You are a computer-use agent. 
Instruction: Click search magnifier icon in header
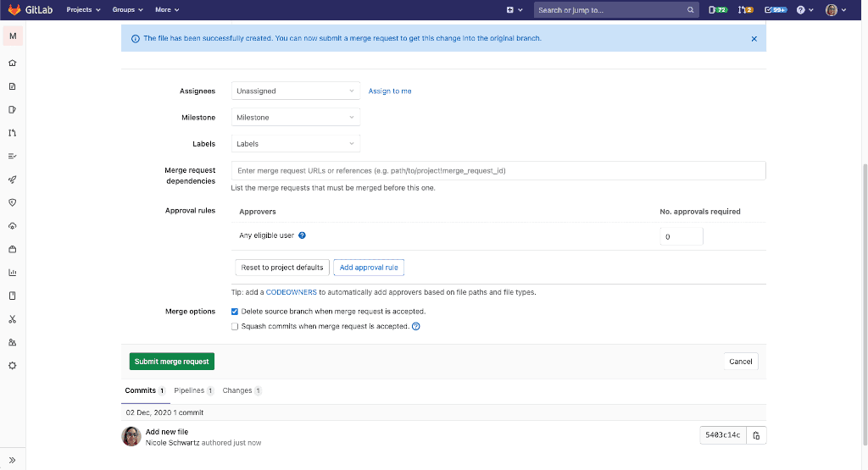(x=690, y=10)
